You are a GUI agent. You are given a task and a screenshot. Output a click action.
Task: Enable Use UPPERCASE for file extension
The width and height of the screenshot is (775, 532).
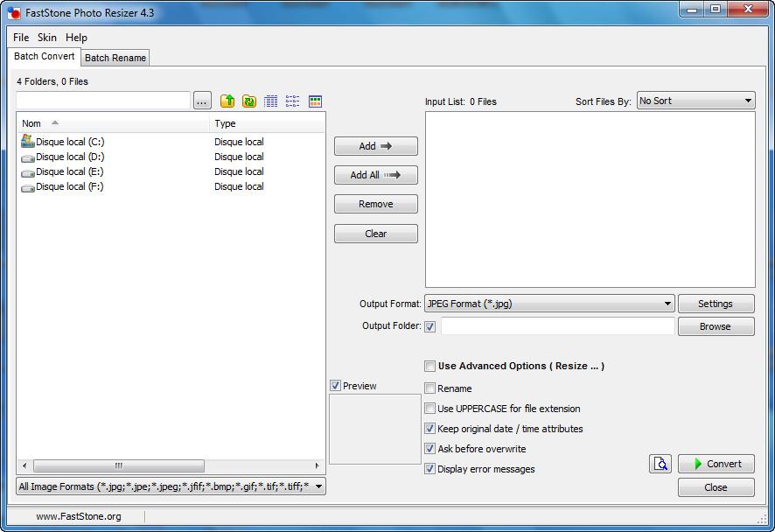429,409
